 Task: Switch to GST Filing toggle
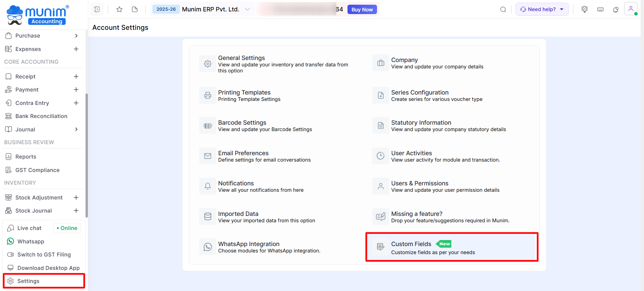coord(11,255)
